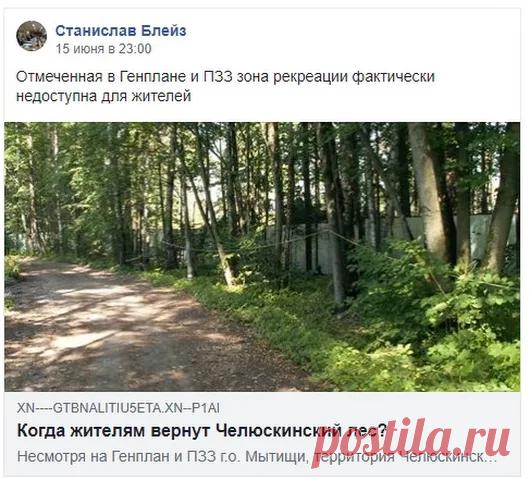Open post timestamp 15 июня в 23:00
The width and height of the screenshot is (530, 479).
pyautogui.click(x=103, y=49)
